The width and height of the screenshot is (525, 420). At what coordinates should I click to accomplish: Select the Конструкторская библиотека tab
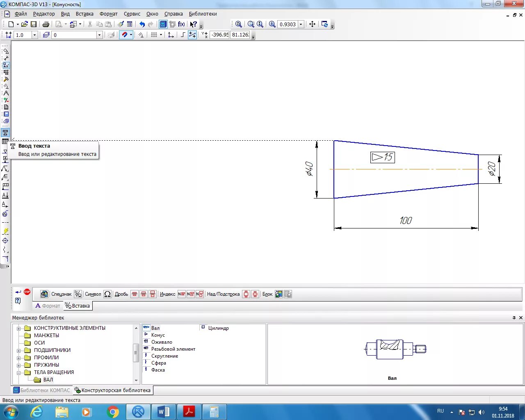pyautogui.click(x=113, y=390)
